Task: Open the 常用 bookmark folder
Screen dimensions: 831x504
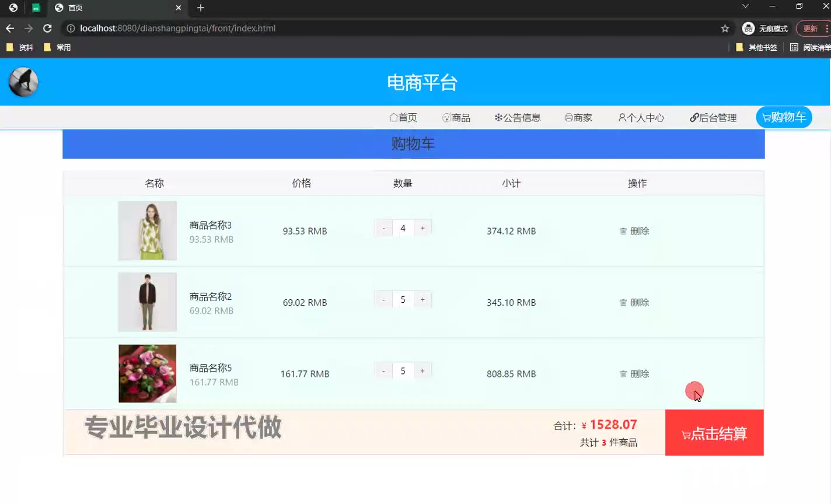Action: click(57, 47)
